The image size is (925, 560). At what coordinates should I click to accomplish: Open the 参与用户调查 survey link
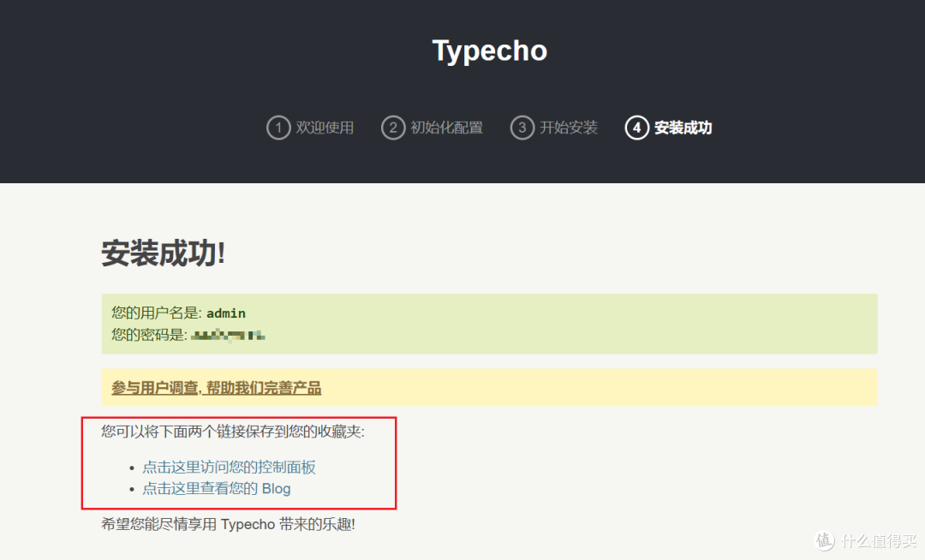(215, 388)
